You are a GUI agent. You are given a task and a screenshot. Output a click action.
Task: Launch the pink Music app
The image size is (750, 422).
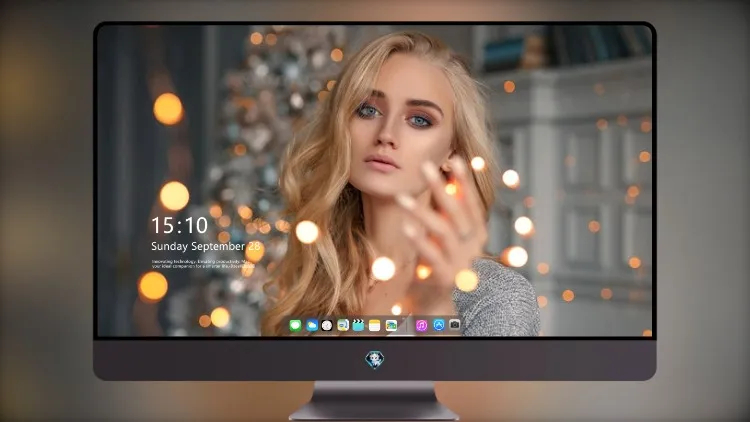[x=421, y=325]
